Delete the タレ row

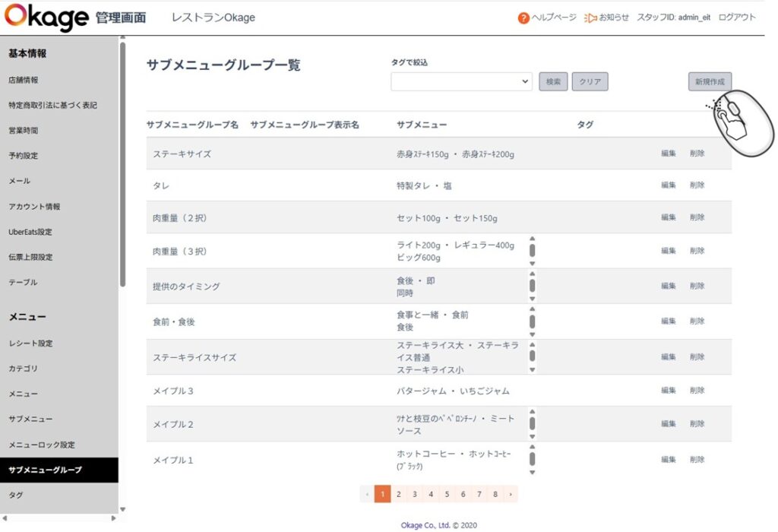point(697,185)
